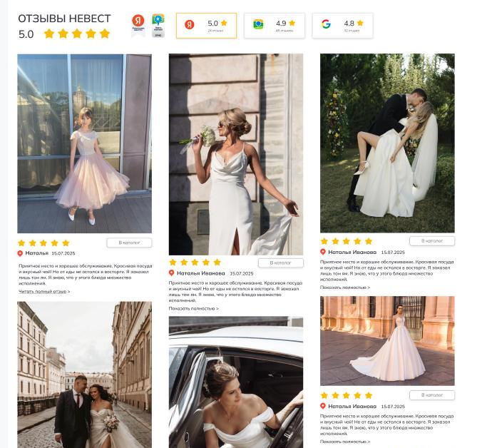The image size is (492, 448).
Task: Click the pin icon under kissing couple photo
Action: coord(323,252)
